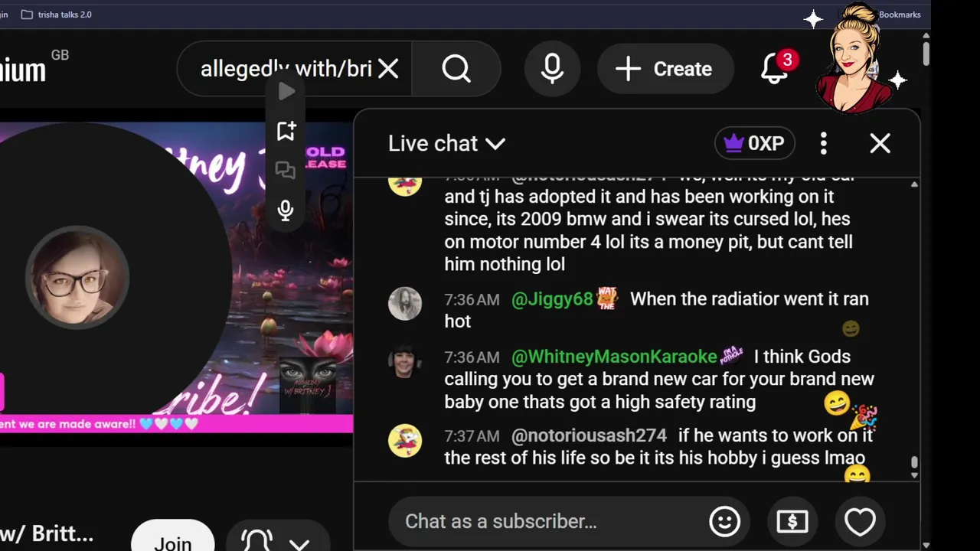
Task: Join the channel membership
Action: (173, 539)
